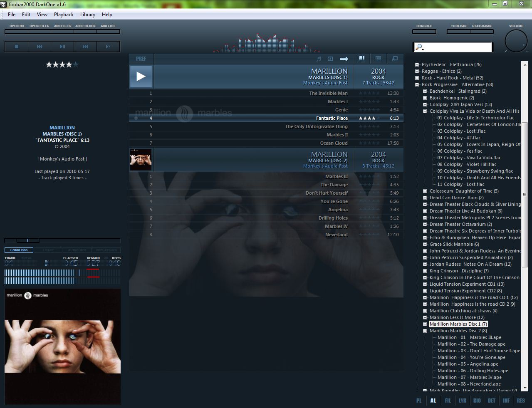The height and width of the screenshot is (408, 532).
Task: Expand the King Crimson Discipline node
Action: pyautogui.click(x=425, y=271)
